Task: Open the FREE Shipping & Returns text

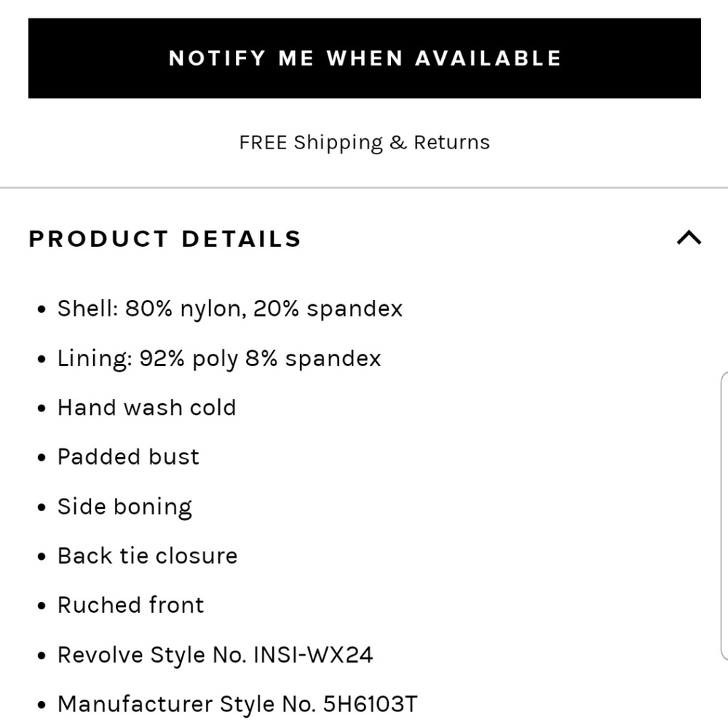Action: pyautogui.click(x=365, y=143)
